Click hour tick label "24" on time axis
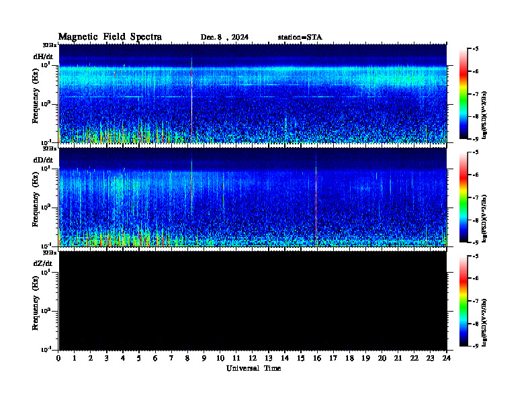This screenshot has height=411, width=532. (x=447, y=359)
